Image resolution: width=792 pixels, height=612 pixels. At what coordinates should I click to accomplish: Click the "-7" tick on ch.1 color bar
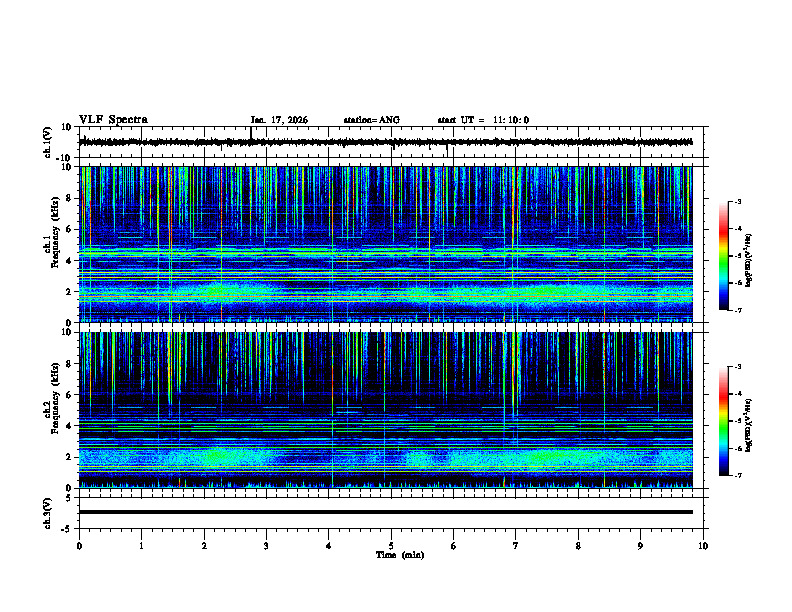(x=738, y=310)
